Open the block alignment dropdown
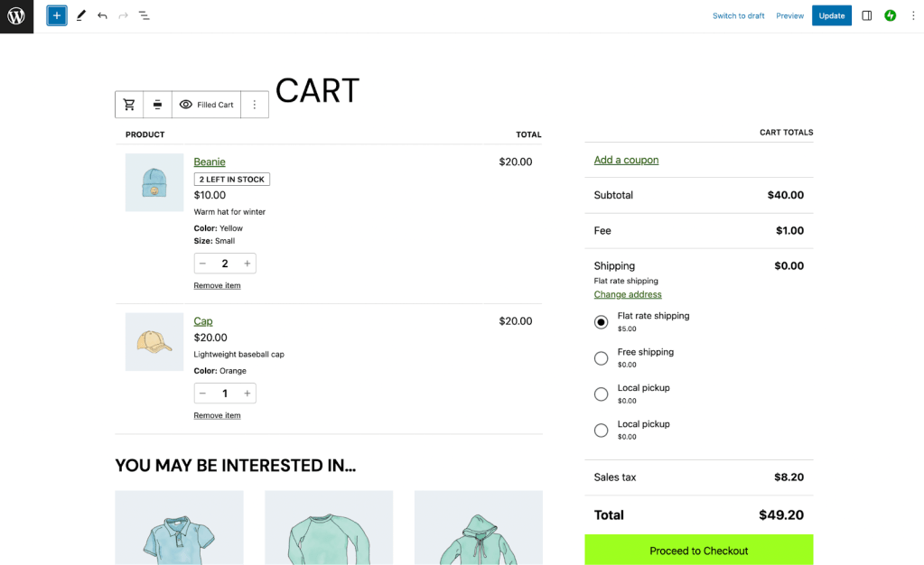Viewport: 924px width, 565px height. 157,104
